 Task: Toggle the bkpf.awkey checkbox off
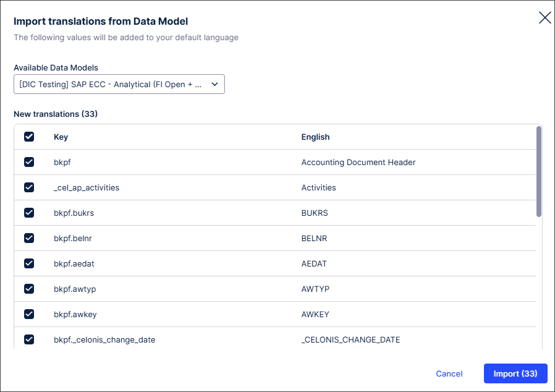pyautogui.click(x=29, y=314)
